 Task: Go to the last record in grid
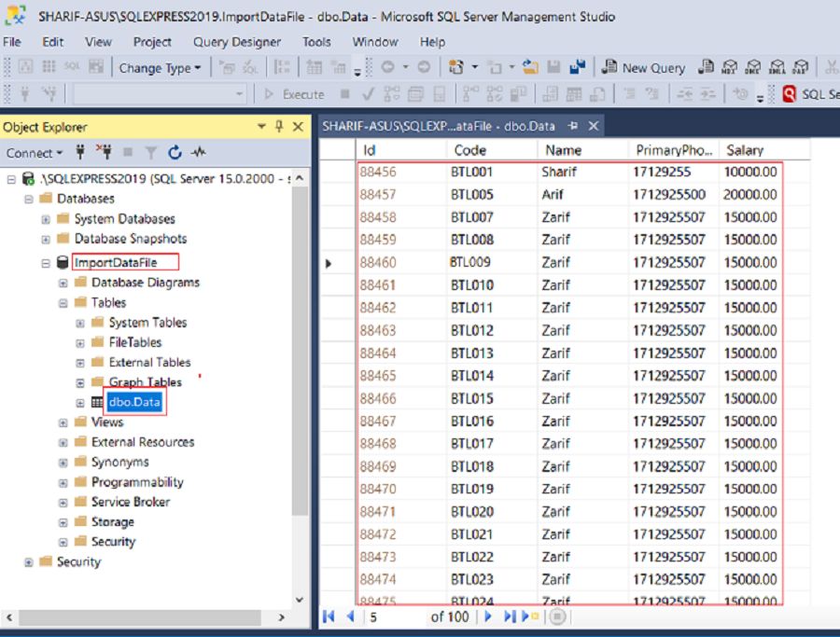[x=509, y=616]
